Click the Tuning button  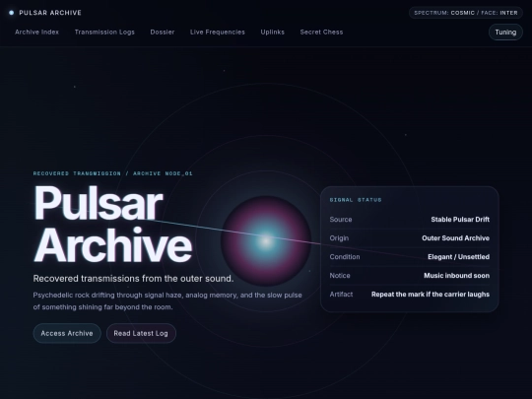coord(505,33)
